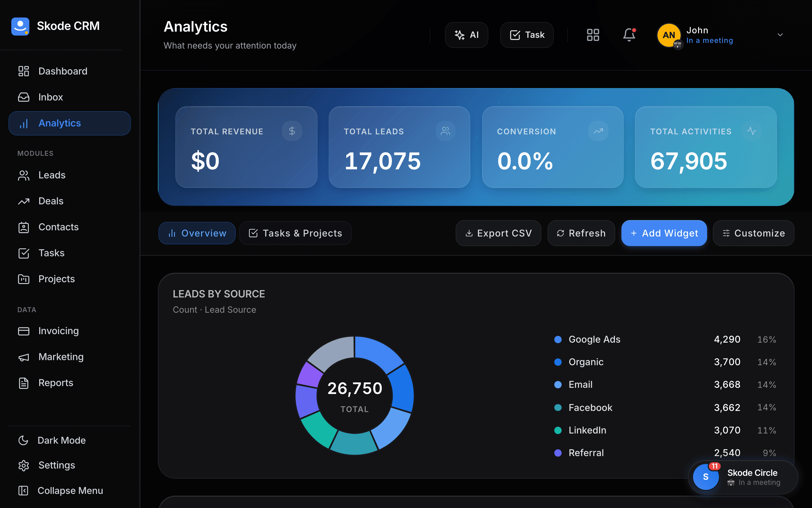The height and width of the screenshot is (508, 812).
Task: Open the AI assistant button
Action: coord(466,35)
